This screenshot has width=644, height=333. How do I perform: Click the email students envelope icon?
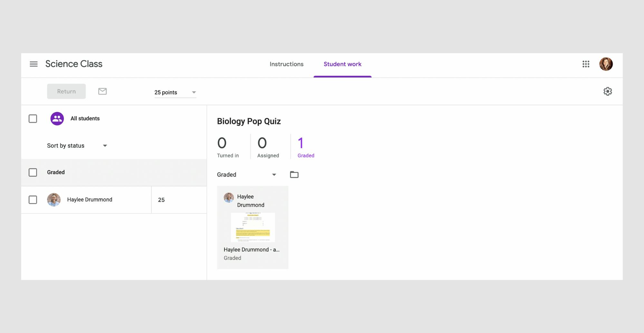pos(102,92)
